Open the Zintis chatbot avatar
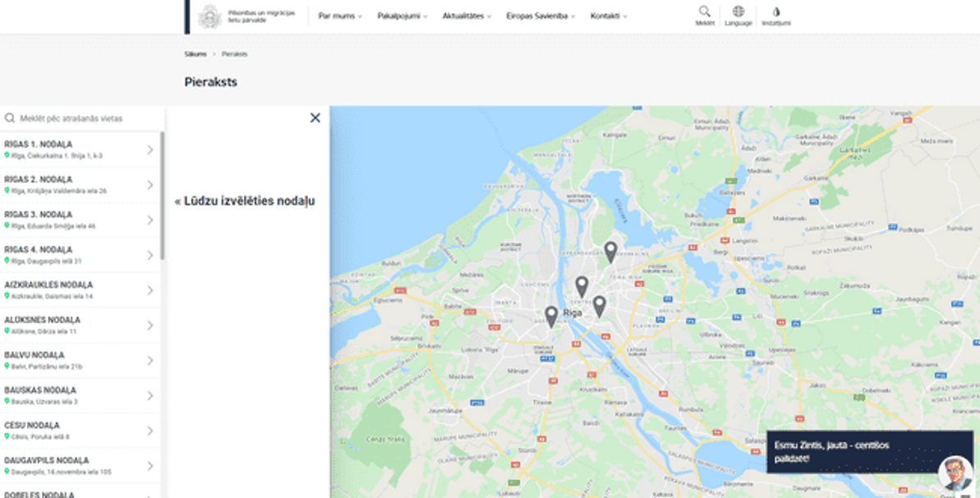 click(955, 473)
